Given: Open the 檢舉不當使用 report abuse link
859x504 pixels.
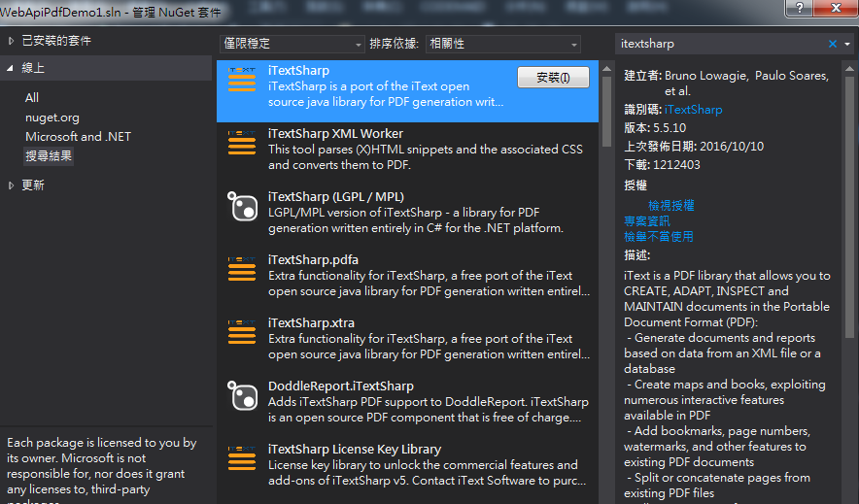Looking at the screenshot, I should [659, 236].
